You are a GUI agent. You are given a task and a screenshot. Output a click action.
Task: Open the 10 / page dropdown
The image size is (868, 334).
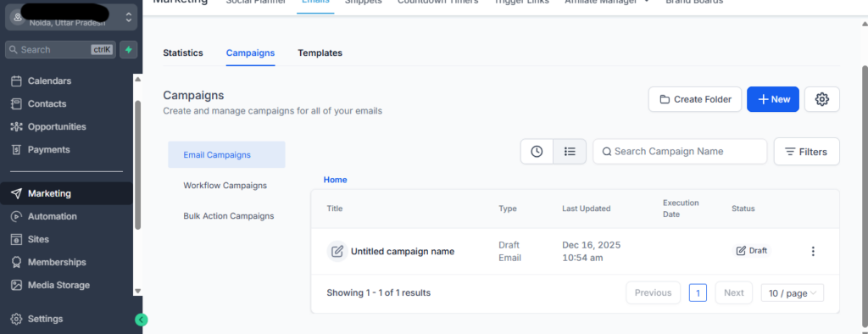point(793,293)
